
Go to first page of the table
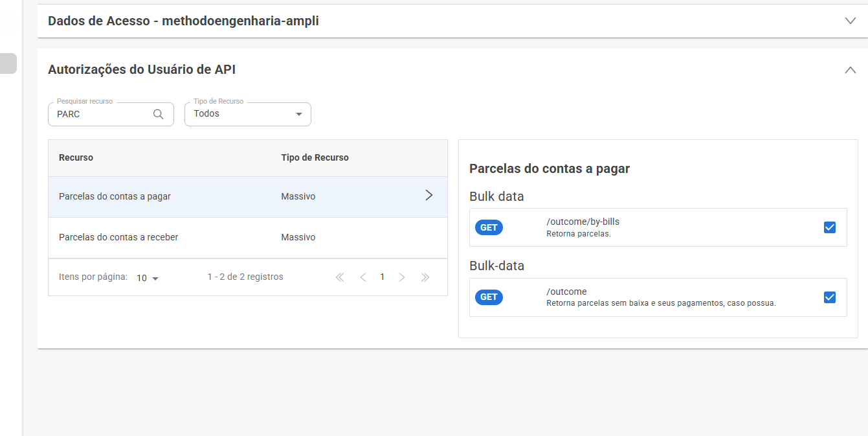click(x=340, y=277)
